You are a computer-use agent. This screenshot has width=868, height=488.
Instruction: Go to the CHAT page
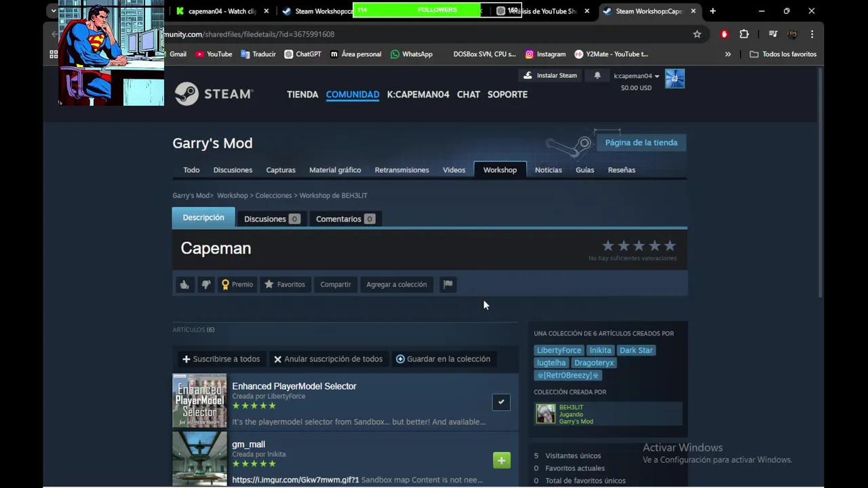[x=469, y=94]
